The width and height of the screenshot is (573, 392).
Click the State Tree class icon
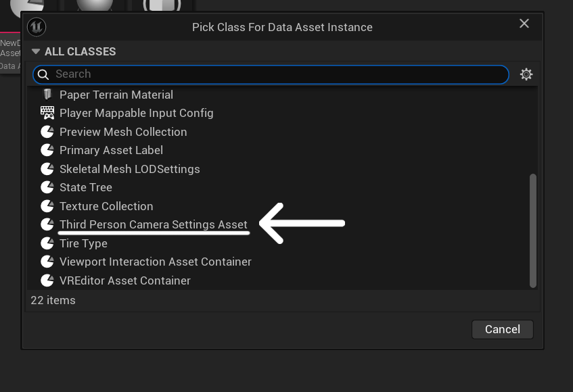pyautogui.click(x=47, y=187)
